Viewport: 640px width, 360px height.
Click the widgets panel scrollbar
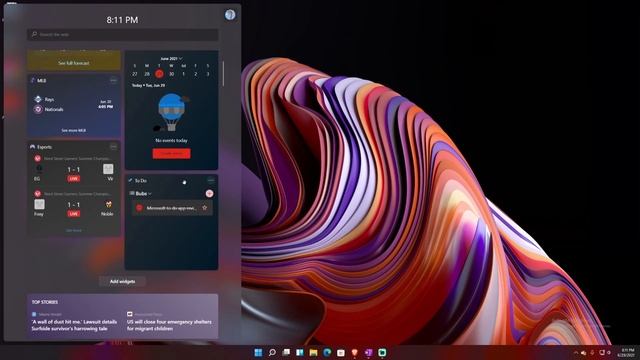[223, 74]
